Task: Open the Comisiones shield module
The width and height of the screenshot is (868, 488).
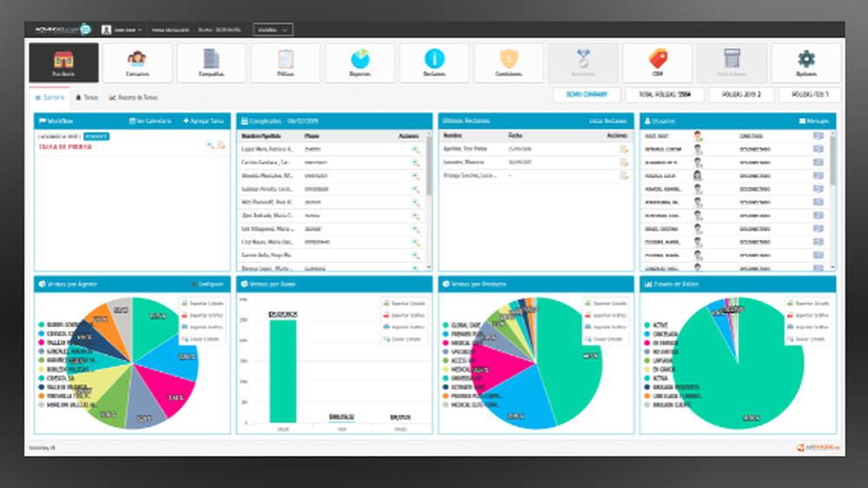Action: (x=509, y=63)
